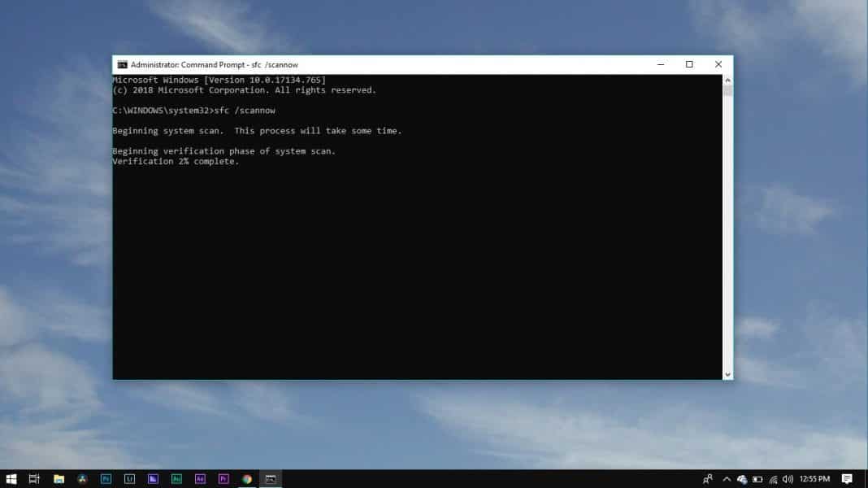The image size is (868, 488).
Task: Launch Lightroom from the taskbar
Action: pos(129,479)
